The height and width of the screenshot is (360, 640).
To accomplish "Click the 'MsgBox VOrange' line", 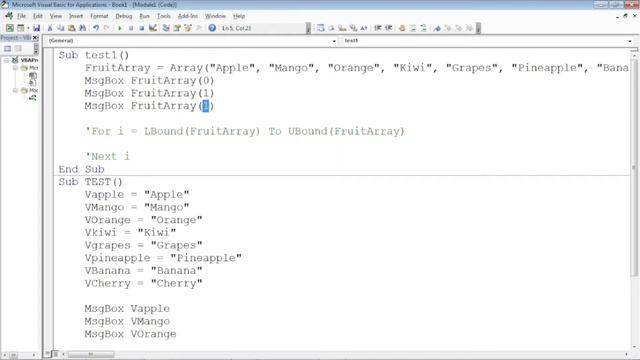I will [x=130, y=334].
